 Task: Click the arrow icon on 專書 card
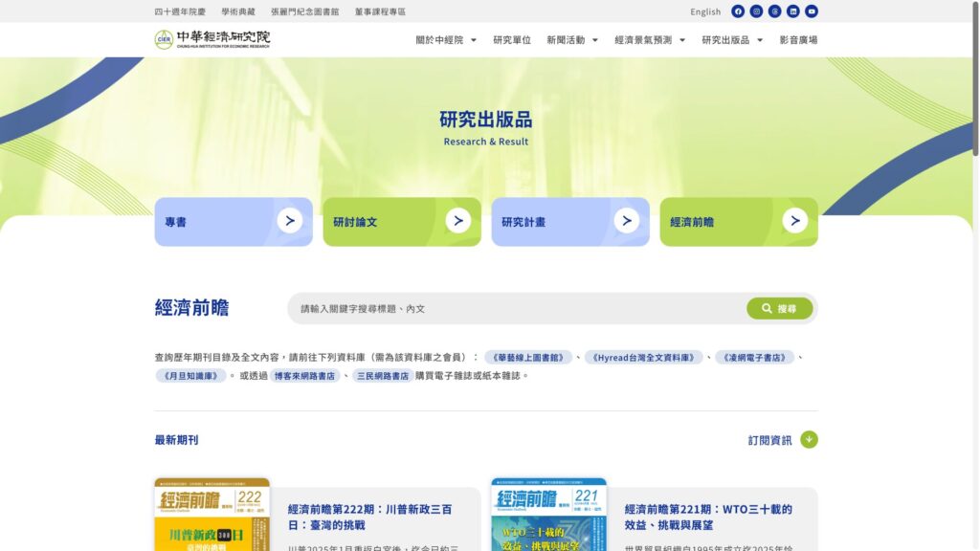pos(289,221)
